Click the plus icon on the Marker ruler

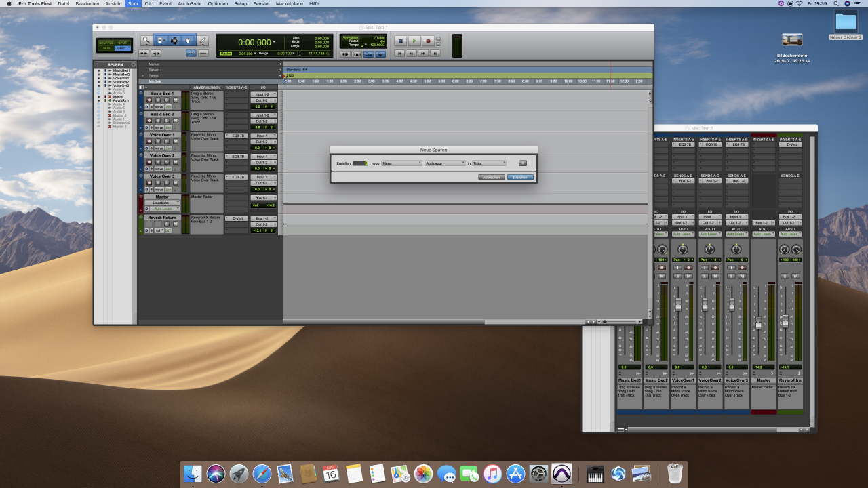pyautogui.click(x=280, y=64)
